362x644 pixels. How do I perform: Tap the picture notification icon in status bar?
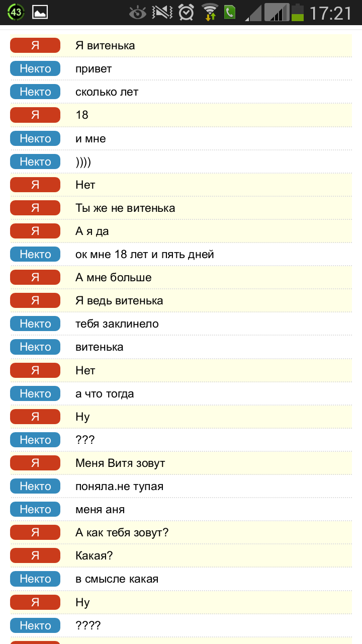pos(40,12)
